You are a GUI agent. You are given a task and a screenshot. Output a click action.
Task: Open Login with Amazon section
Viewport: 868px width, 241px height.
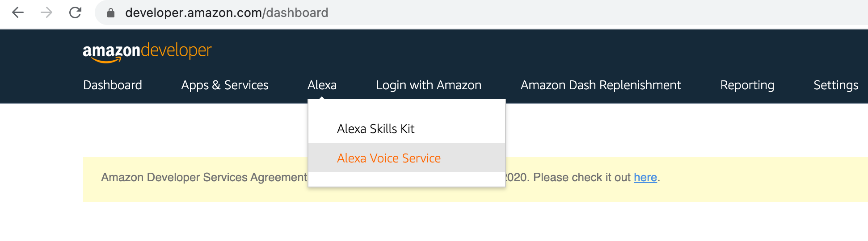(428, 85)
